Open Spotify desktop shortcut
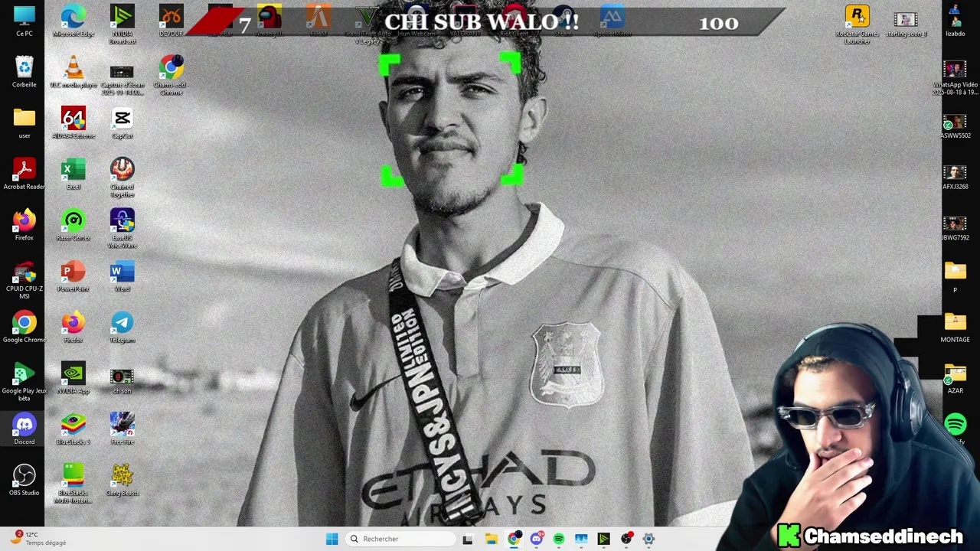The image size is (980, 551). click(955, 428)
